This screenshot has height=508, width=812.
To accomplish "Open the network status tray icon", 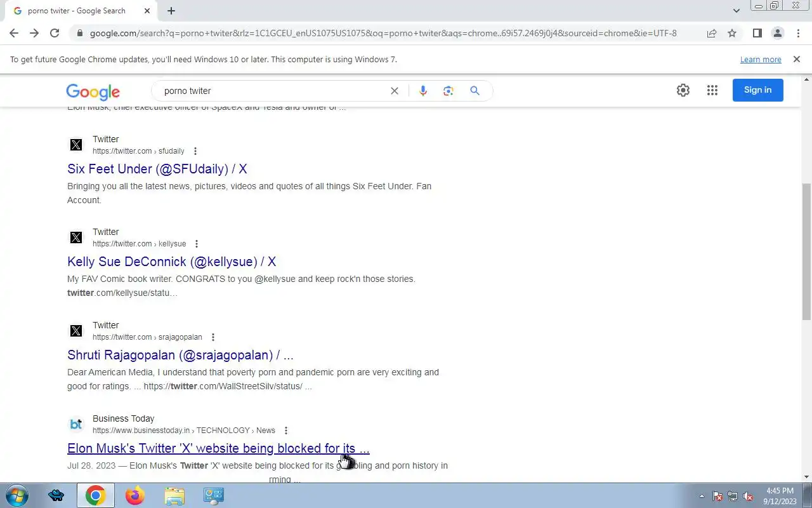I will pyautogui.click(x=733, y=496).
